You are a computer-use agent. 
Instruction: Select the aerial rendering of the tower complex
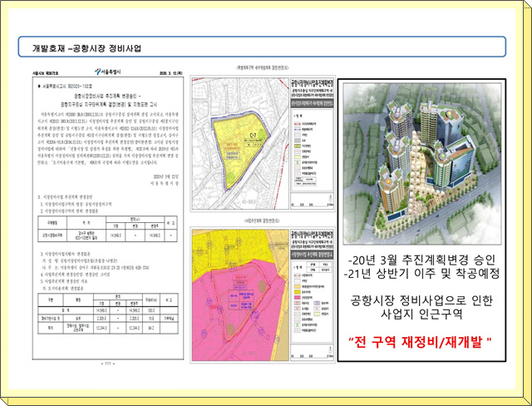422,164
